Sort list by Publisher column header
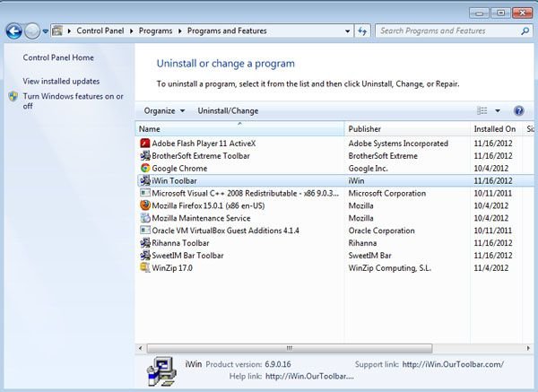The image size is (538, 392). (x=407, y=128)
